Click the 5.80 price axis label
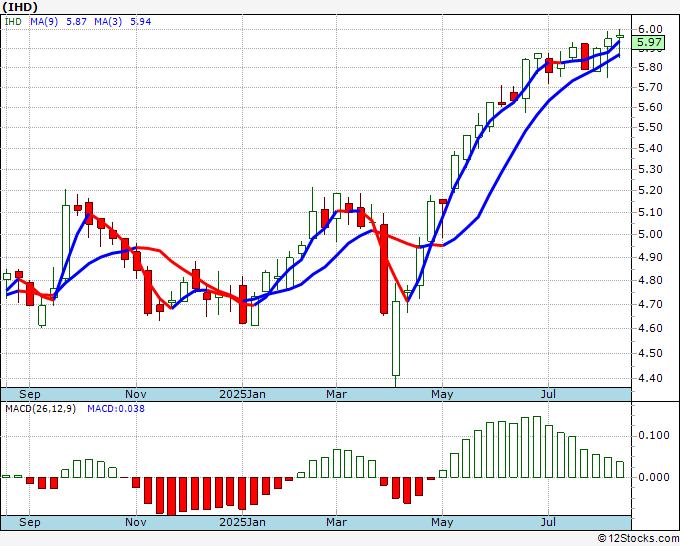 coord(650,67)
